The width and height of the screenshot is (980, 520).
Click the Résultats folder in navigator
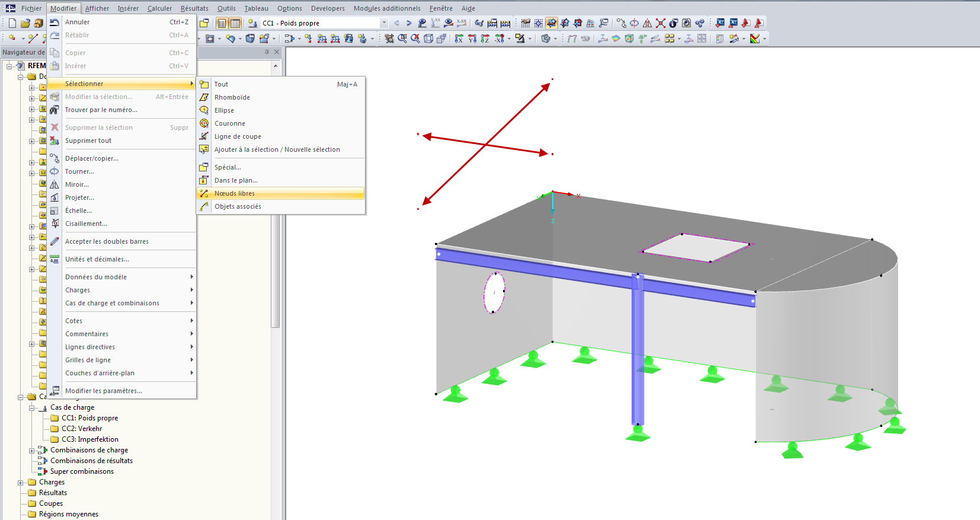coord(53,493)
